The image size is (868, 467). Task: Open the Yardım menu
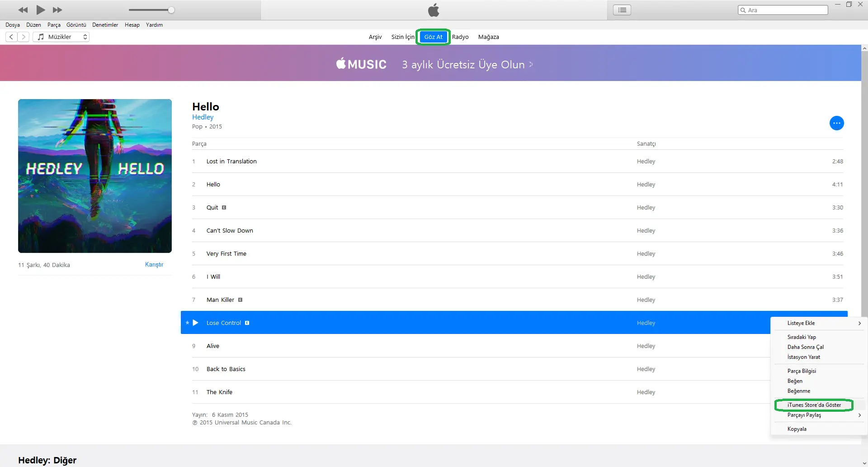154,25
